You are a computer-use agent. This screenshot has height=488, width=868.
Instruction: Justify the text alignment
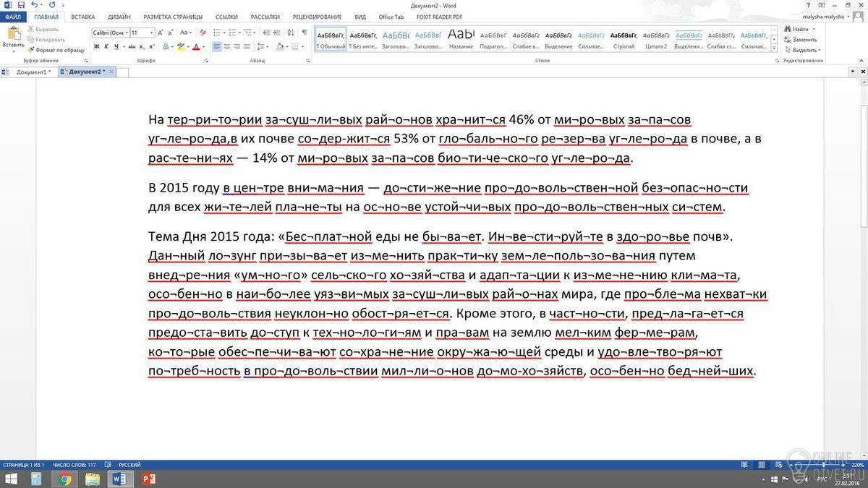(x=247, y=47)
